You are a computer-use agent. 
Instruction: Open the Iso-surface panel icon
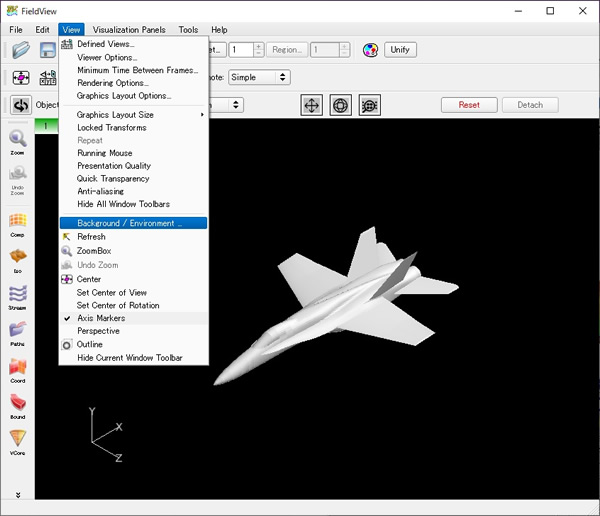click(x=18, y=257)
